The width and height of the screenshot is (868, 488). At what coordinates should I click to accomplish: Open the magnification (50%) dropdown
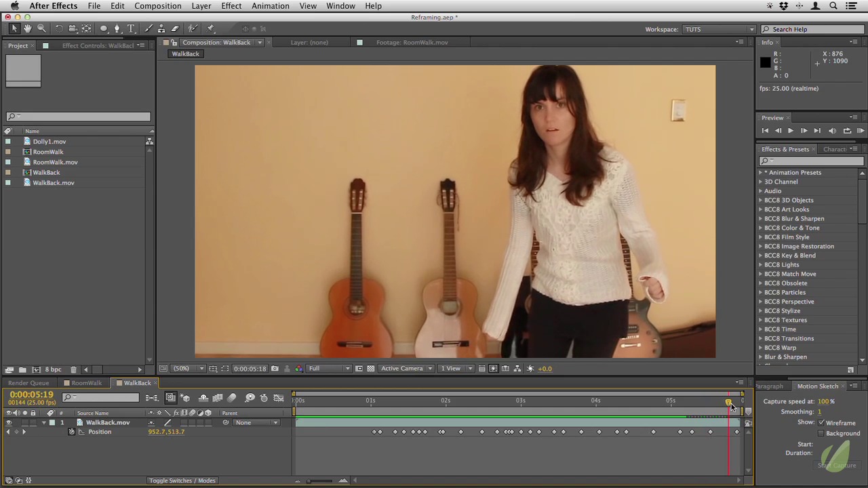point(189,369)
